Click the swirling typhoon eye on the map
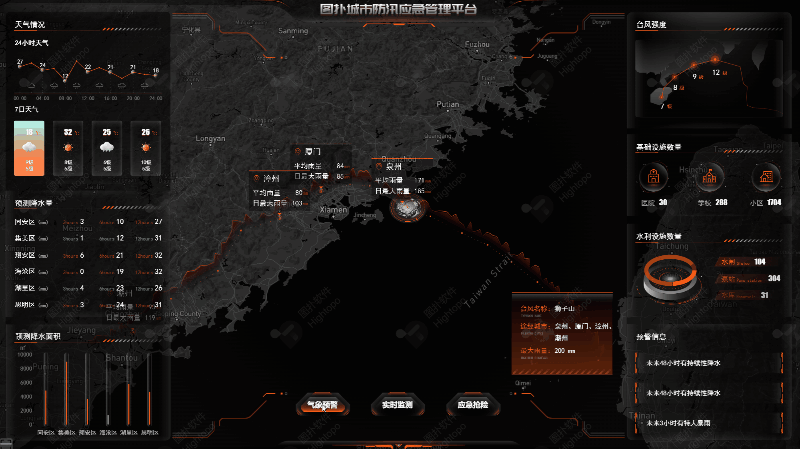The height and width of the screenshot is (449, 800). [408, 209]
